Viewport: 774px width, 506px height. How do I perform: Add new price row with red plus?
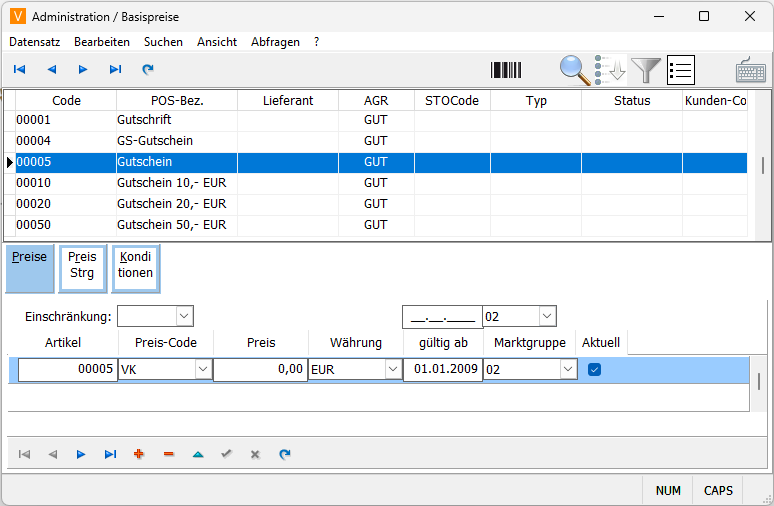(x=138, y=454)
